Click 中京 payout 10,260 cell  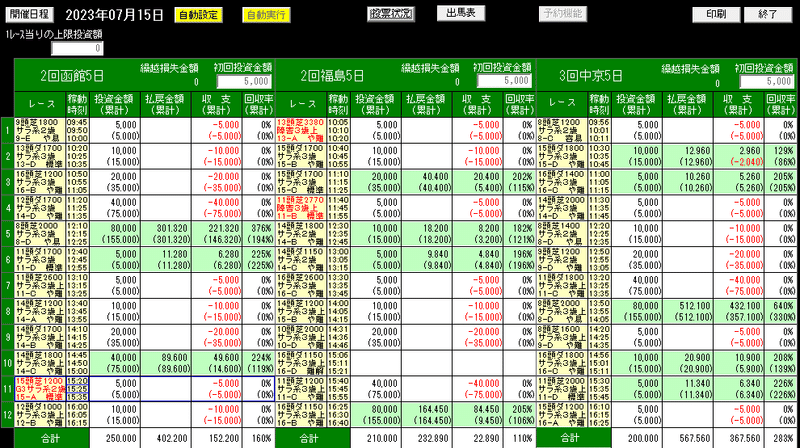click(x=688, y=182)
